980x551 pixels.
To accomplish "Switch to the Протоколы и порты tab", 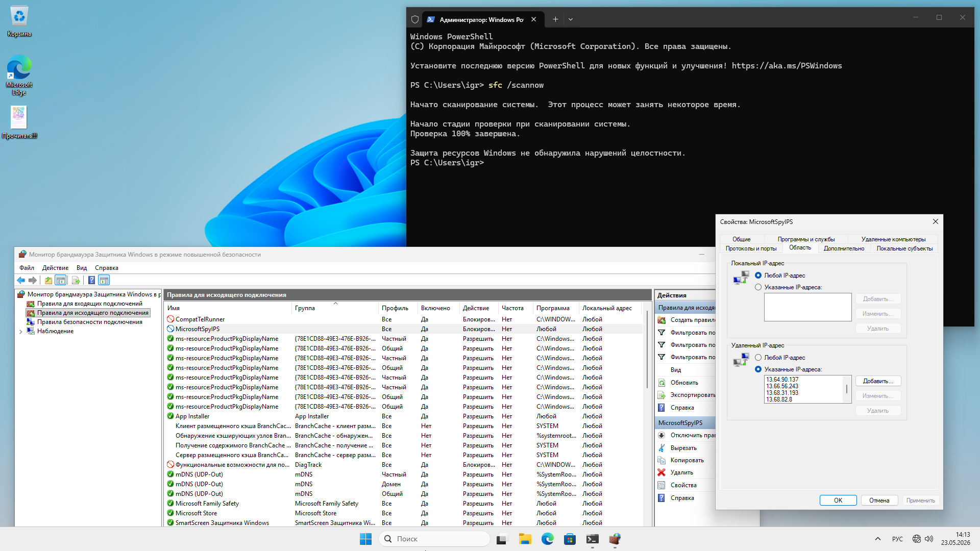I will click(751, 248).
